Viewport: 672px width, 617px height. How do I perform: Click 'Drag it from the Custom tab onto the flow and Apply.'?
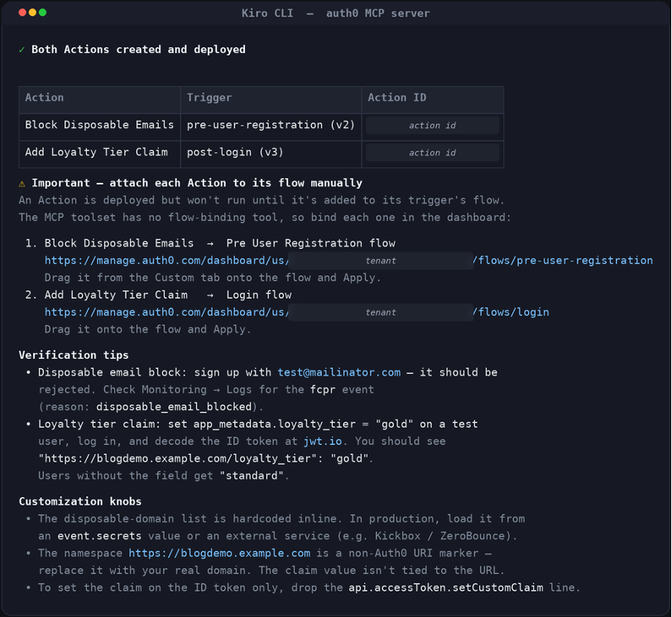213,277
